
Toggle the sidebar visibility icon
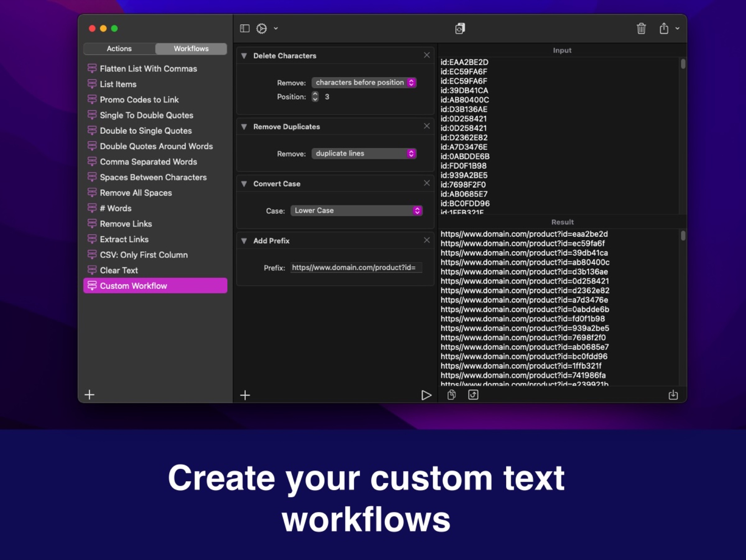[245, 29]
